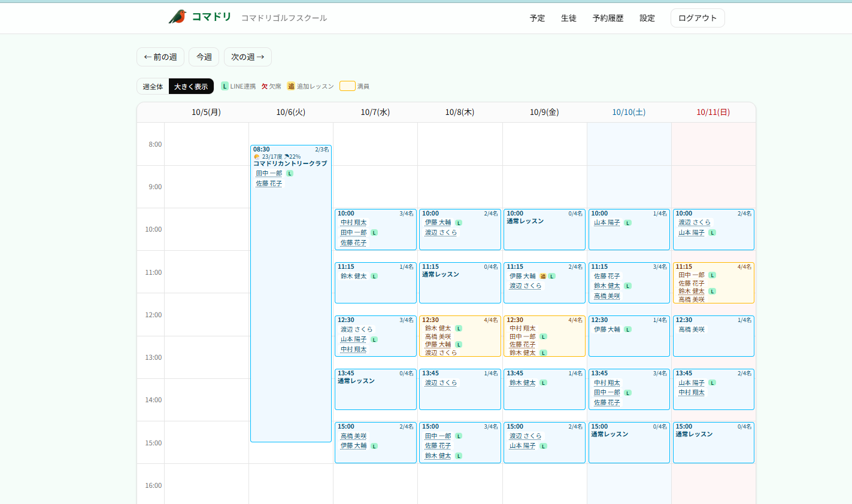Select 山本 陽子 in Friday 15:00 lesson

(x=523, y=446)
